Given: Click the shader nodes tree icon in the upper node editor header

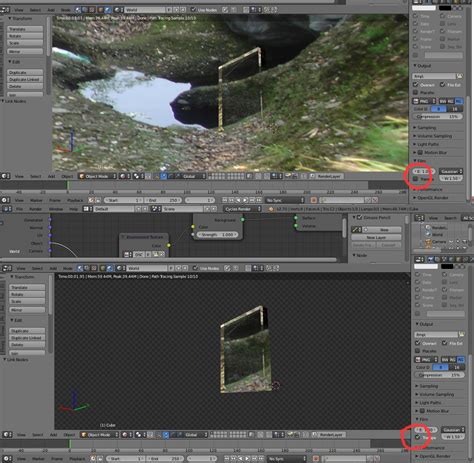Looking at the screenshot, I should [x=79, y=10].
